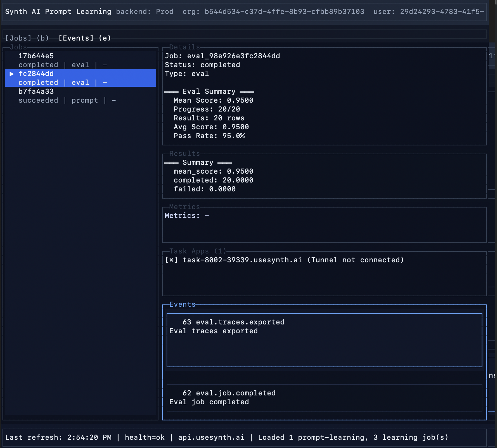Screen dimensions: 497x448
Task: Click the Results Summary heading
Action: point(198,162)
